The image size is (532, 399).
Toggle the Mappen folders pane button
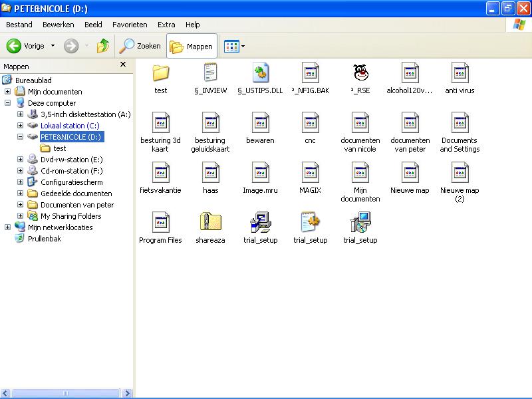(192, 47)
